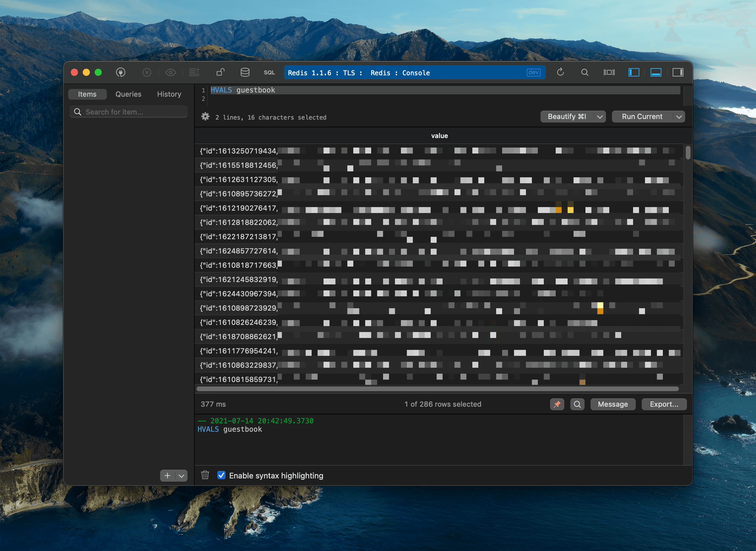Select row with id 1624857727614
Screen dimensions: 756x551
pos(439,251)
